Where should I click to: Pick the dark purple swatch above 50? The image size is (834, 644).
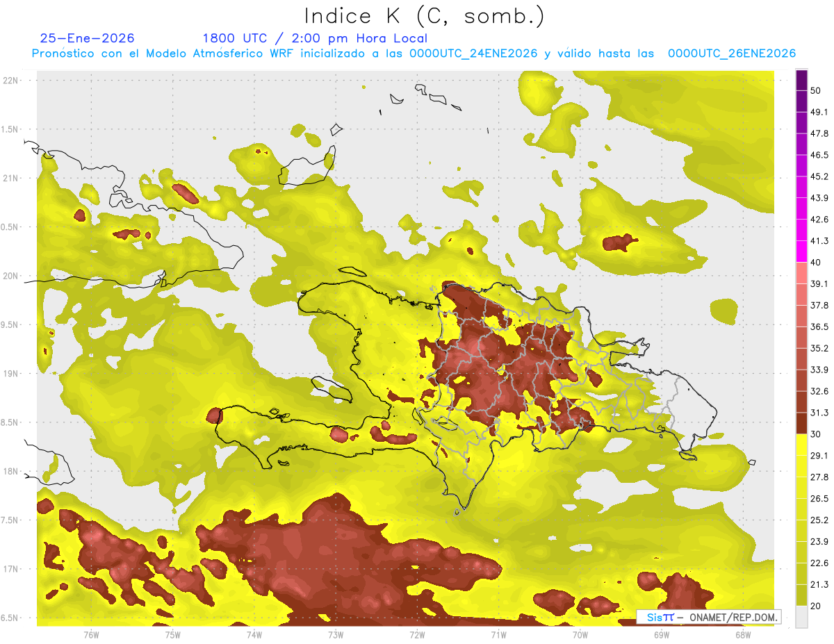[801, 81]
